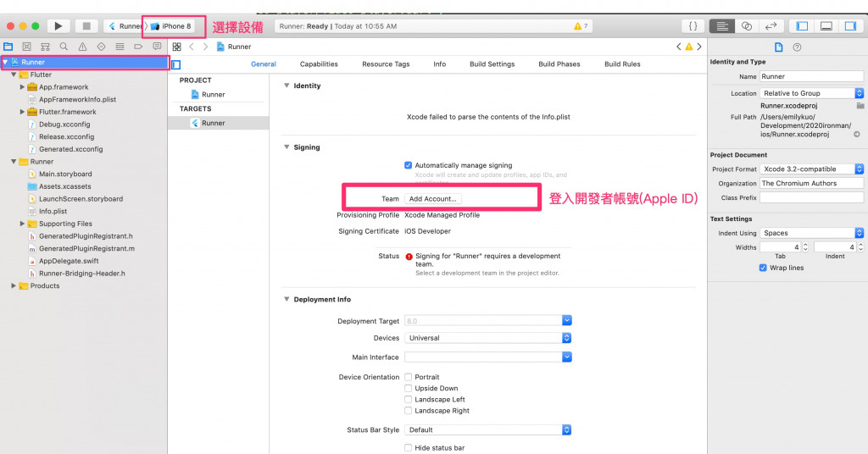
Task: Enable Landscape Left orientation
Action: point(408,399)
